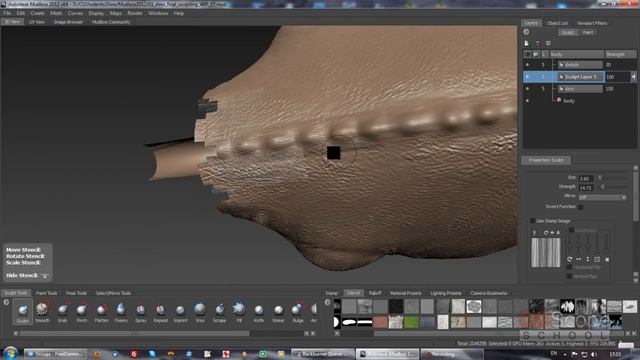
Task: Toggle the Vertical Flip checkbox
Action: click(x=569, y=276)
